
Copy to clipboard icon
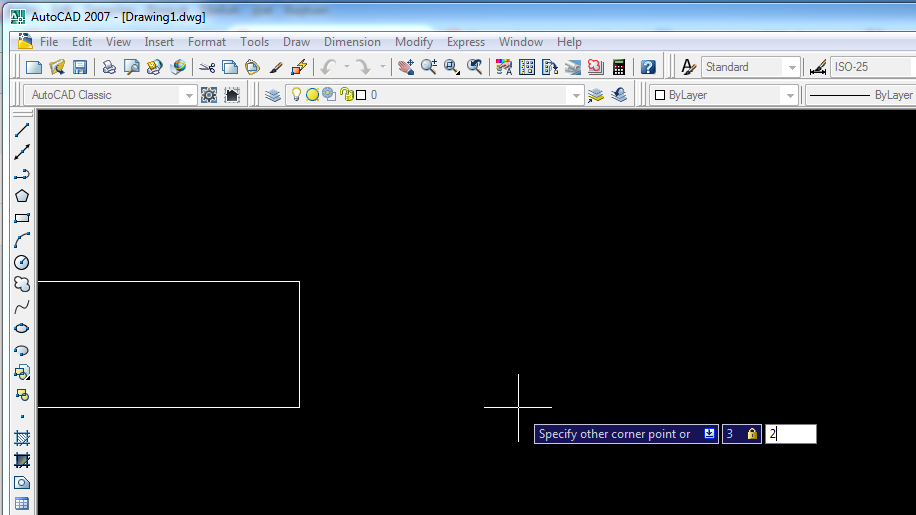pyautogui.click(x=230, y=67)
